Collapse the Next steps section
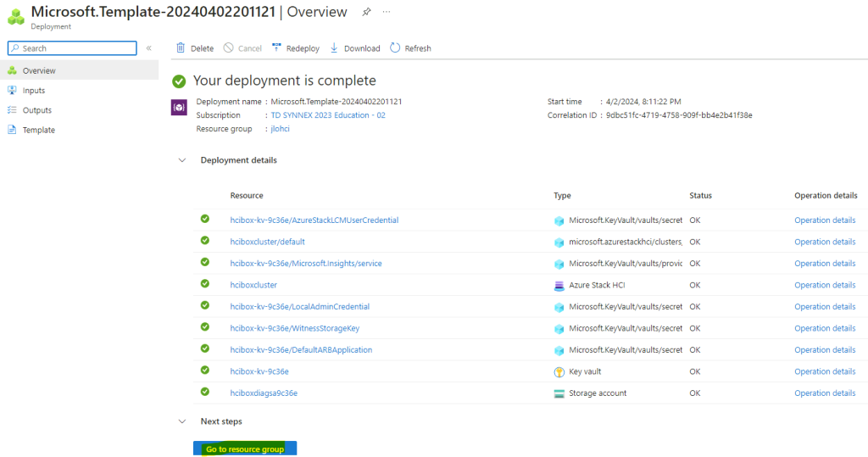 tap(182, 421)
